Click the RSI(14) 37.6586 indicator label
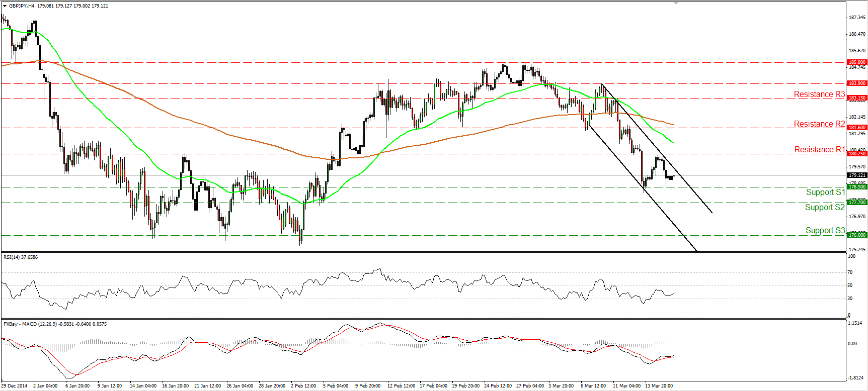This screenshot has height=391, width=868. tap(21, 257)
